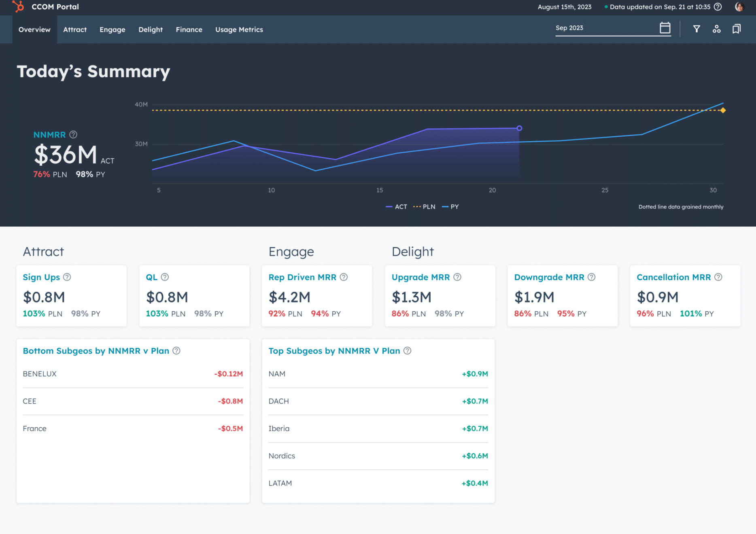756x534 pixels.
Task: Open the Bottom Subgeos by NNMRR info tooltip
Action: click(176, 351)
